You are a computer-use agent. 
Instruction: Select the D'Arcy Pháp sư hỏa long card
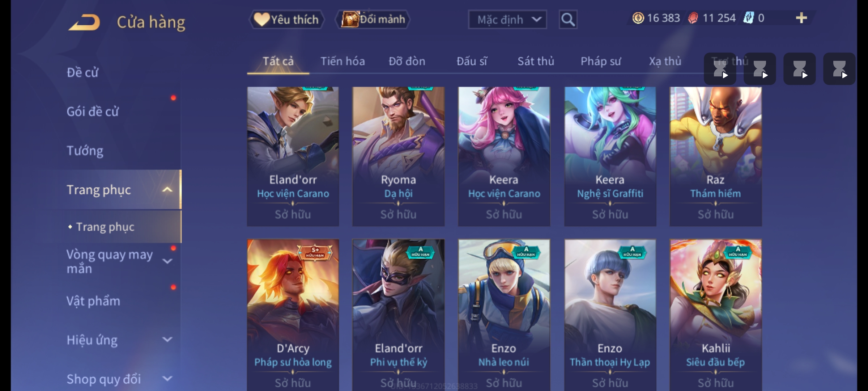click(293, 315)
